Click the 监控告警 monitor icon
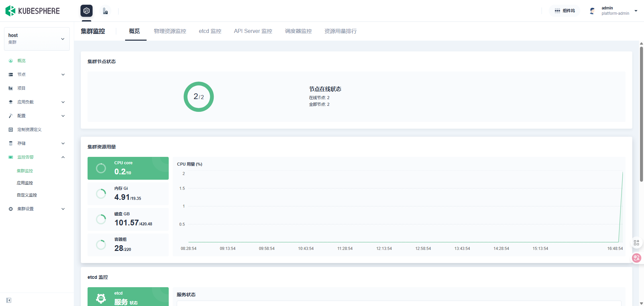644x306 pixels. [x=11, y=157]
